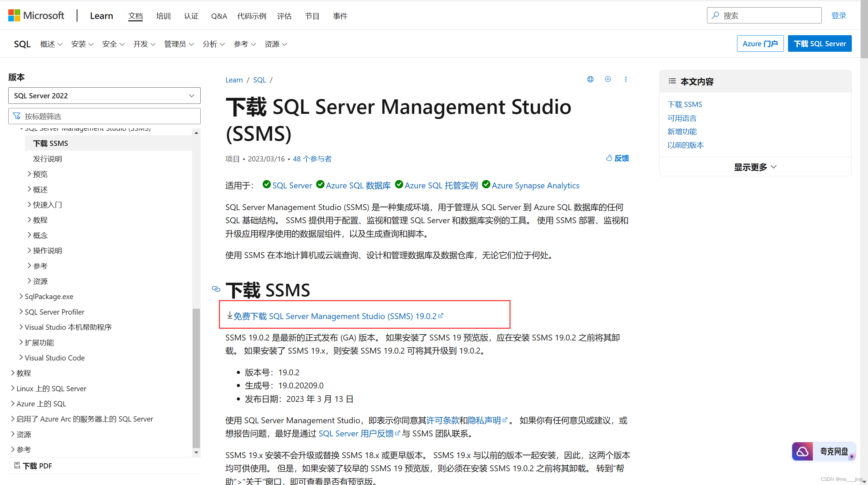Expand 显示更多 in article contents
This screenshot has height=485, width=868.
tap(755, 167)
